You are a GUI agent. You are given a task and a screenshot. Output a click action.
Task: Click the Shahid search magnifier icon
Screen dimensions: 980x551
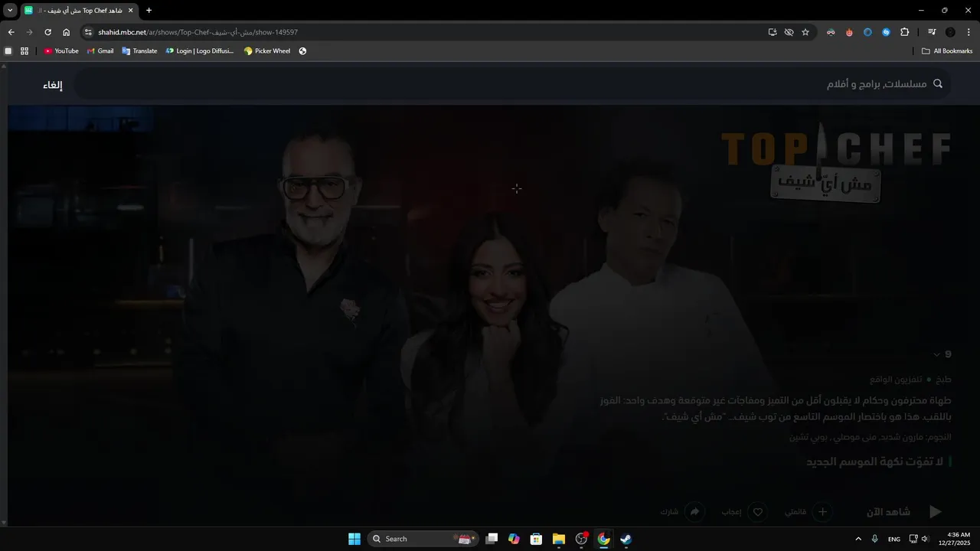(938, 84)
